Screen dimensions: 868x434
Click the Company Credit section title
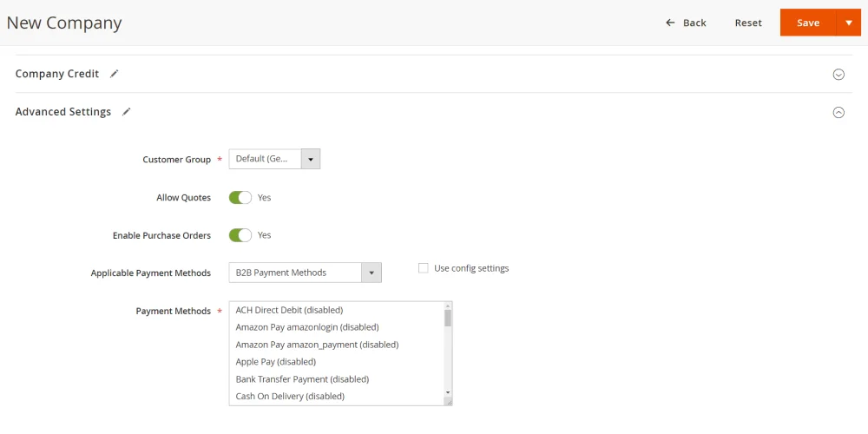[57, 74]
